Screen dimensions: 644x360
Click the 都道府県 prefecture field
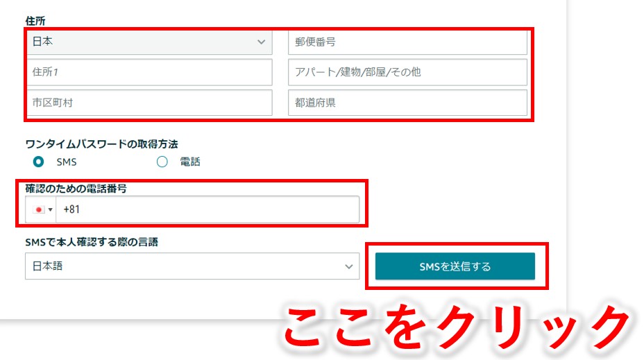pyautogui.click(x=407, y=103)
